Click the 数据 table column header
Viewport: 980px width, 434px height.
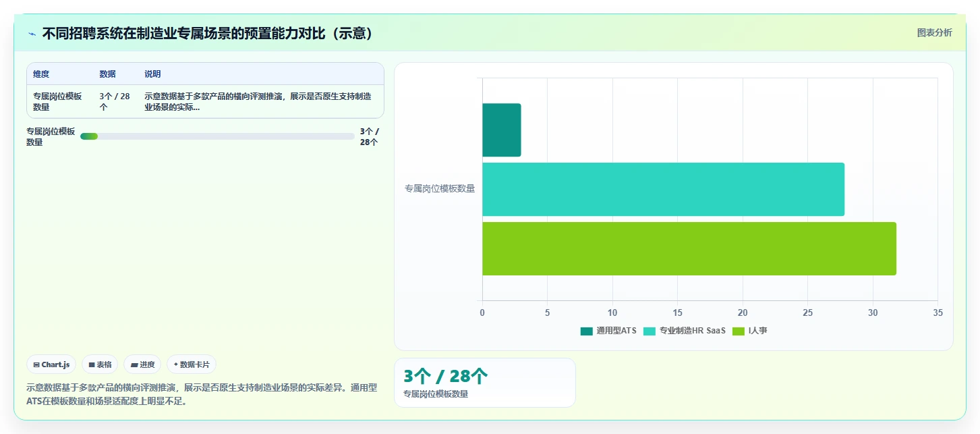107,74
